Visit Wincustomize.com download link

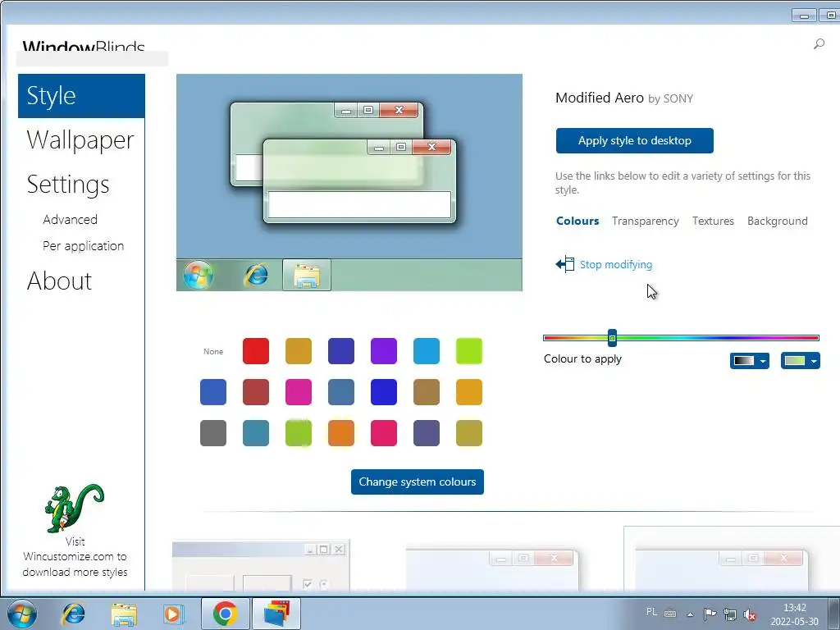75,557
